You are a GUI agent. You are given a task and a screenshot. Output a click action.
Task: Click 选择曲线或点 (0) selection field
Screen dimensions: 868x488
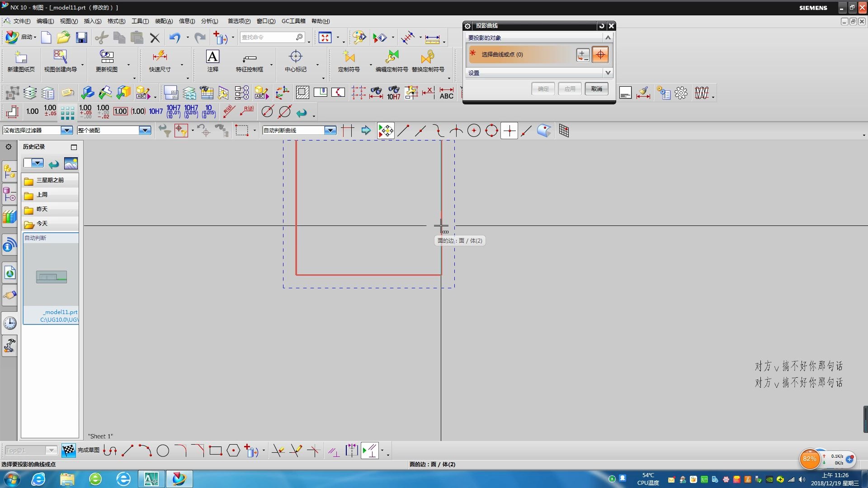[521, 55]
